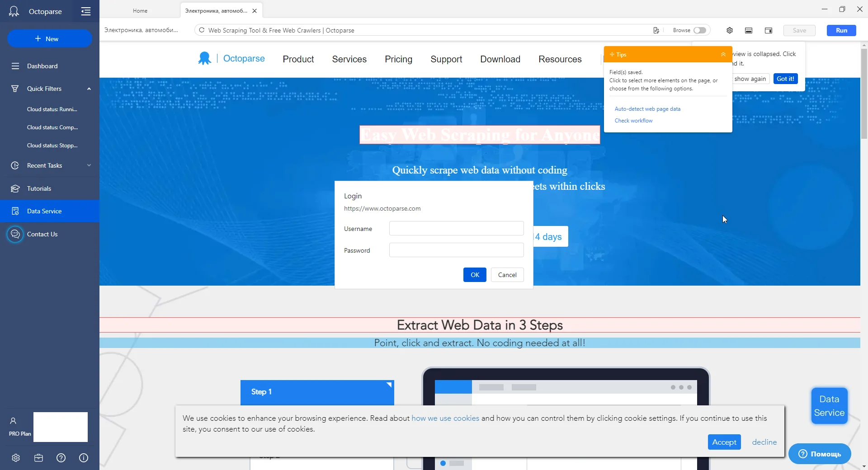
Task: Click the URL address bar
Action: click(425, 30)
